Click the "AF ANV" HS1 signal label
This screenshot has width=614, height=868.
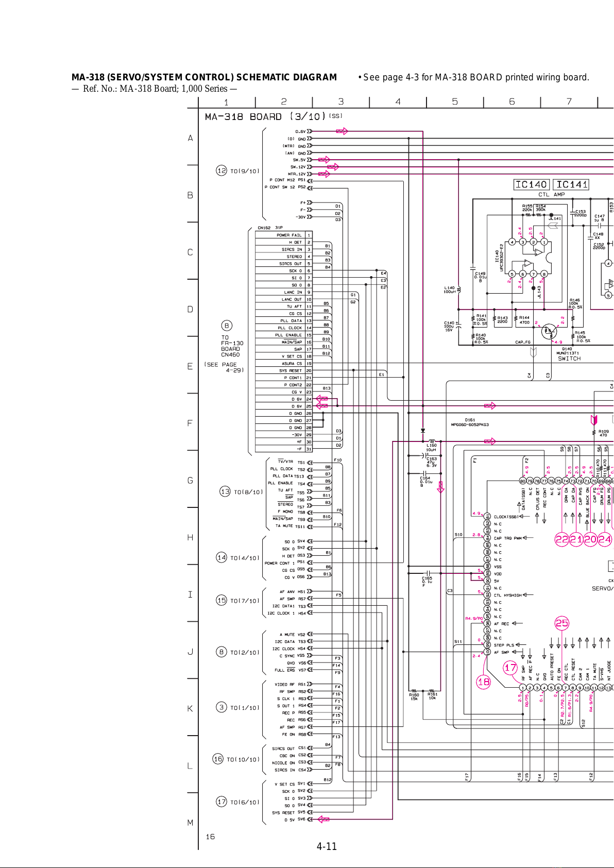coord(287,591)
